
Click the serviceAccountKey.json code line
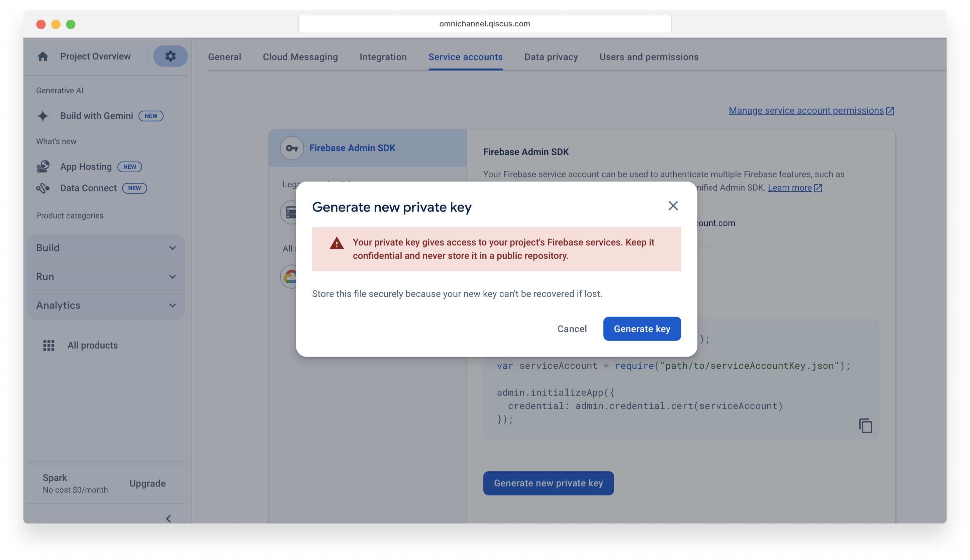click(x=673, y=366)
